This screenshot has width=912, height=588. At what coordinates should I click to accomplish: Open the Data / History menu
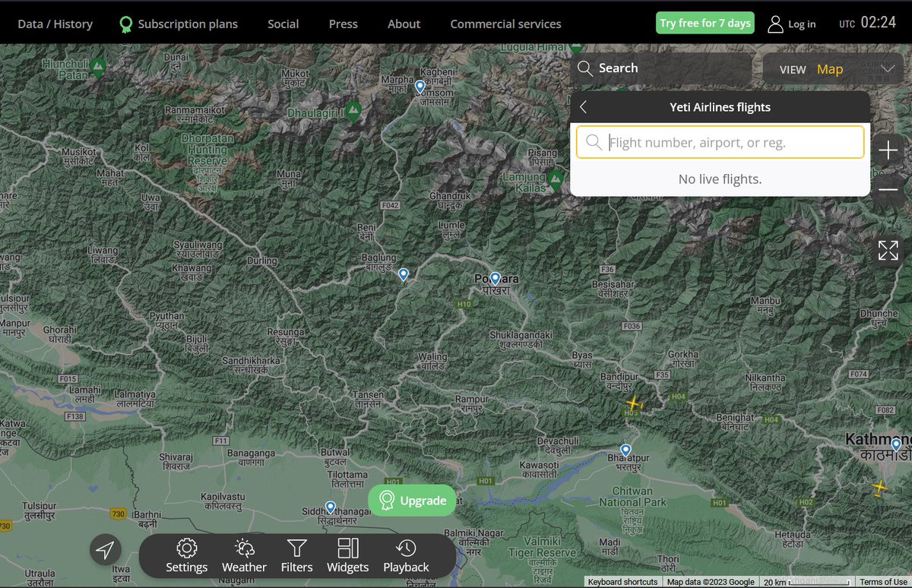coord(55,24)
